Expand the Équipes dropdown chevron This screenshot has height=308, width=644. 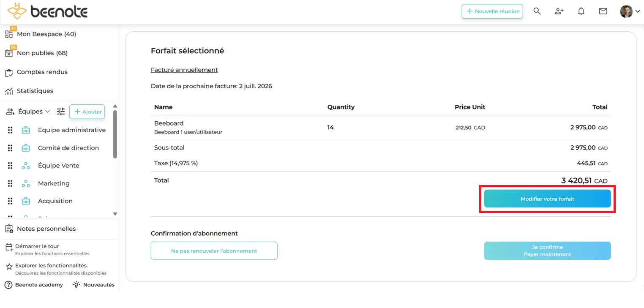(47, 112)
